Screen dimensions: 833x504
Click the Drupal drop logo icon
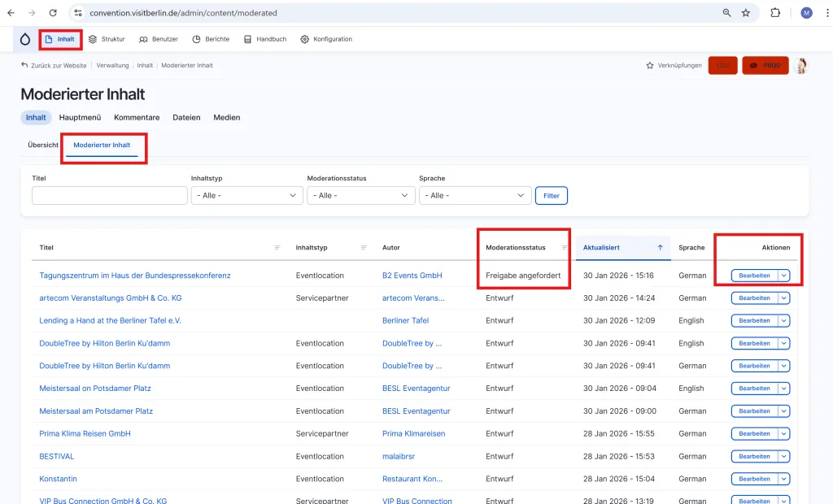point(25,39)
